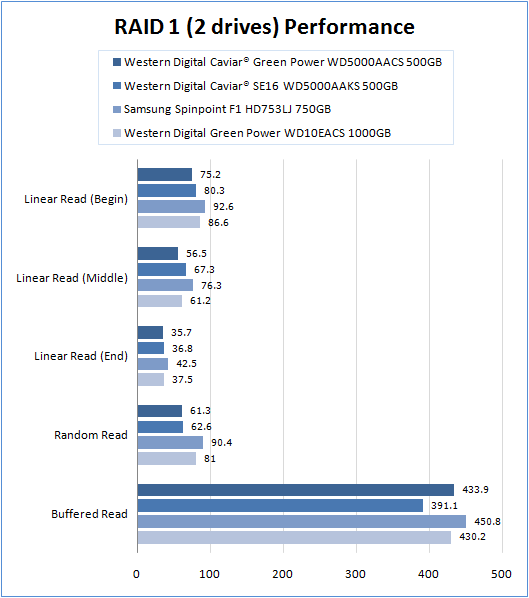Click the Buffered Read bar labeled 450.8

coord(302,522)
